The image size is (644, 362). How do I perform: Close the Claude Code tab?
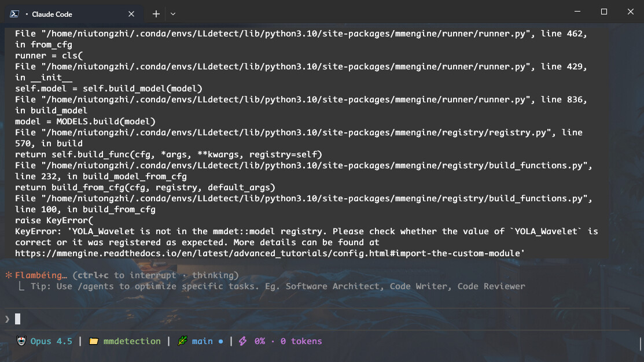(x=131, y=14)
